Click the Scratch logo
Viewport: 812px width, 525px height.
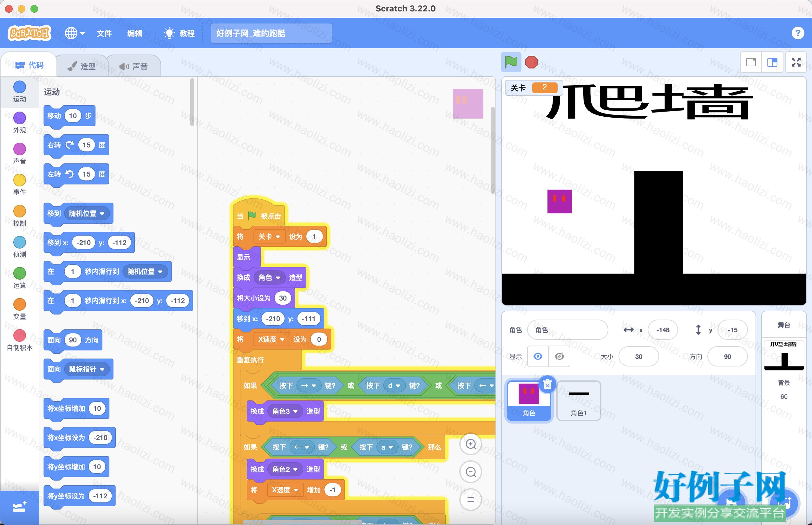29,33
